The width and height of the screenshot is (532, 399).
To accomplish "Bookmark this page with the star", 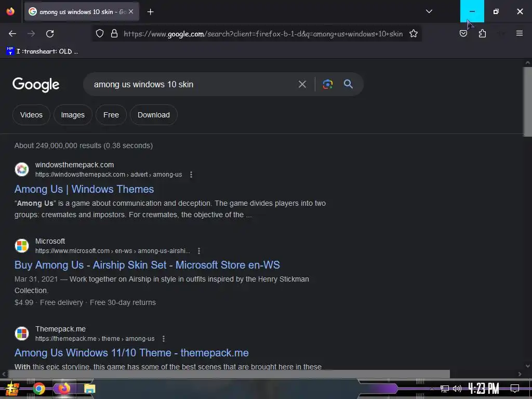I will (413, 34).
